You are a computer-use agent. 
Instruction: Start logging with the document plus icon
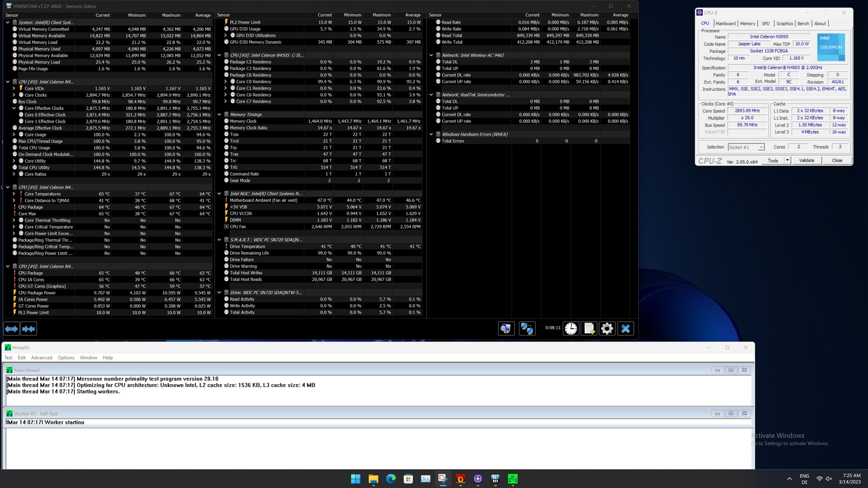point(589,329)
